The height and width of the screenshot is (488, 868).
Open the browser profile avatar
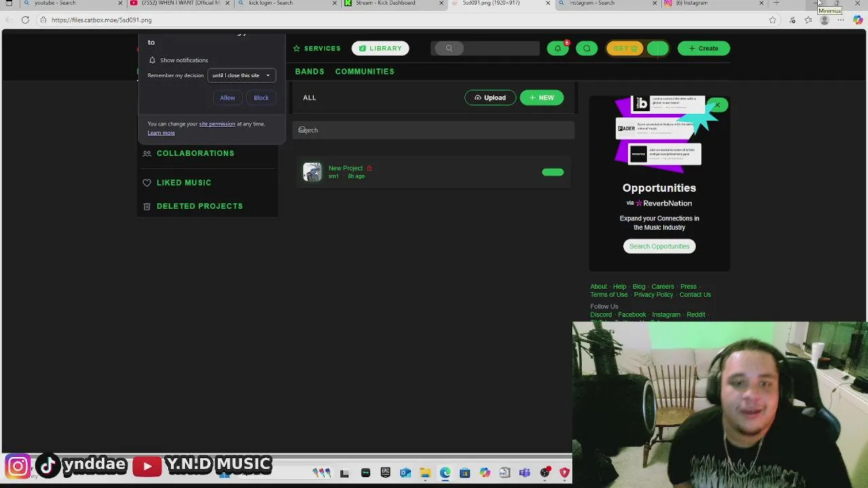(825, 20)
